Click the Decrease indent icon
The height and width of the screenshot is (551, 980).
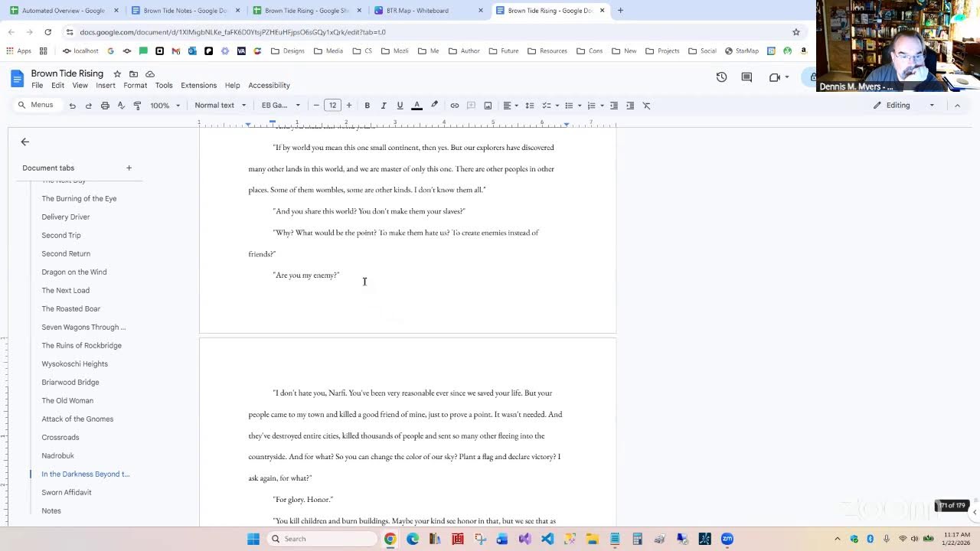[x=613, y=106]
